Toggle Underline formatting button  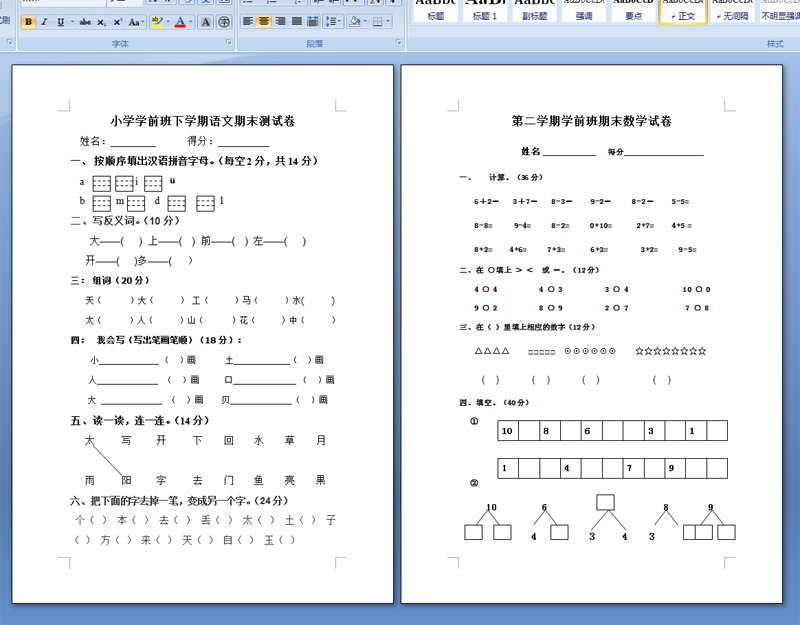(61, 22)
